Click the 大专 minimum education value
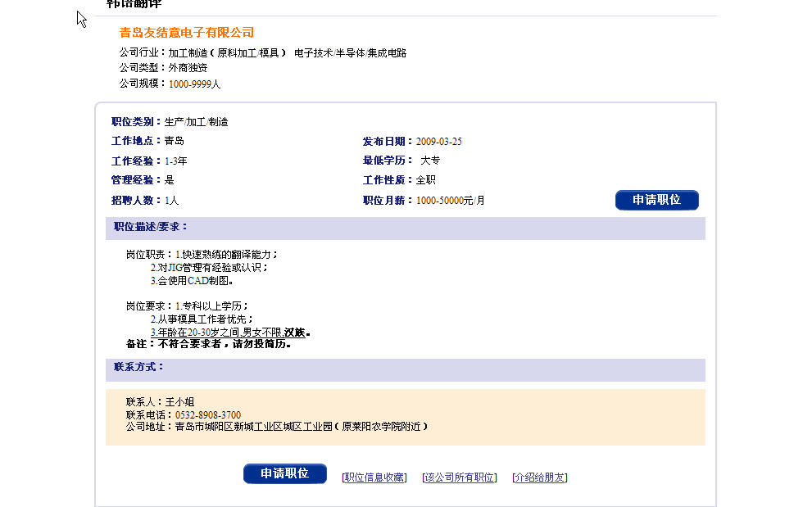812x507 pixels. [x=429, y=161]
